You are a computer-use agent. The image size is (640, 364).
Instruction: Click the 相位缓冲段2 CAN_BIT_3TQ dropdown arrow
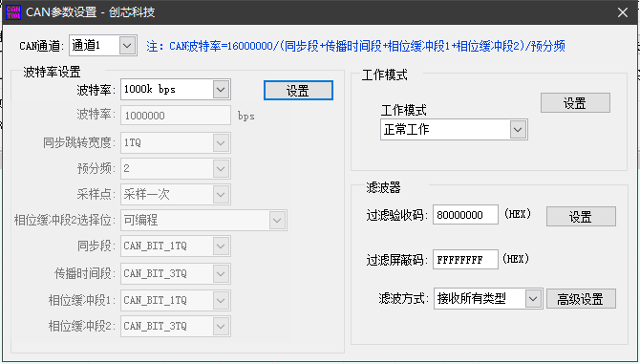point(221,327)
